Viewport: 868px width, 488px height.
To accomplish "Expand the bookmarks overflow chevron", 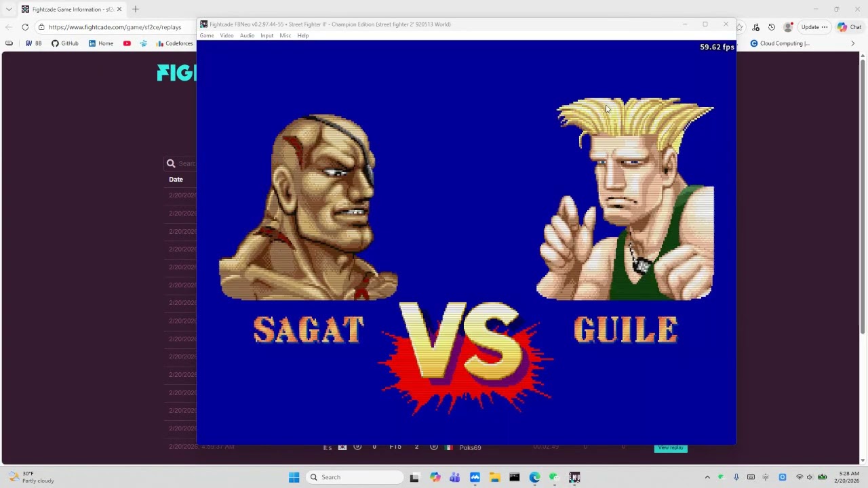I will (853, 43).
